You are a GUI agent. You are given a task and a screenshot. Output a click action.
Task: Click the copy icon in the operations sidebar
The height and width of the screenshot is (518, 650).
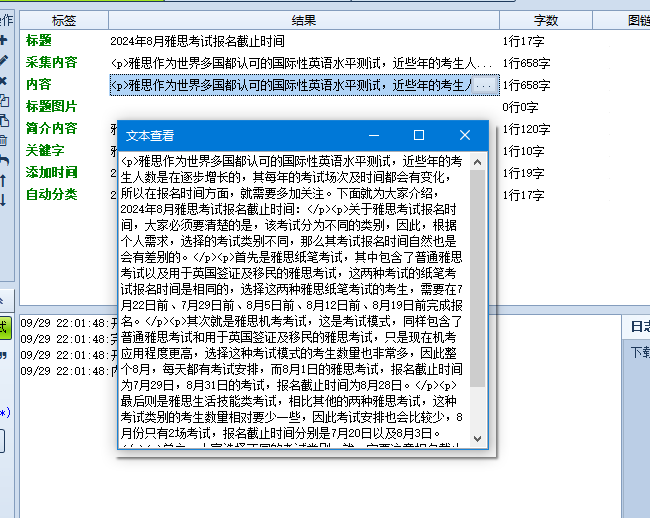click(x=4, y=101)
